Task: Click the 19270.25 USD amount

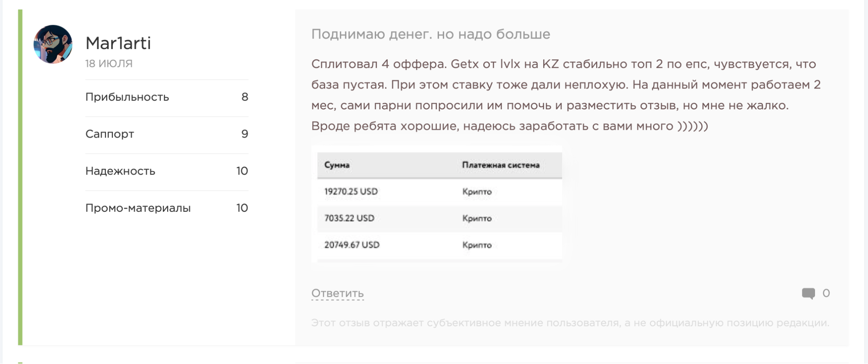Action: (x=351, y=192)
